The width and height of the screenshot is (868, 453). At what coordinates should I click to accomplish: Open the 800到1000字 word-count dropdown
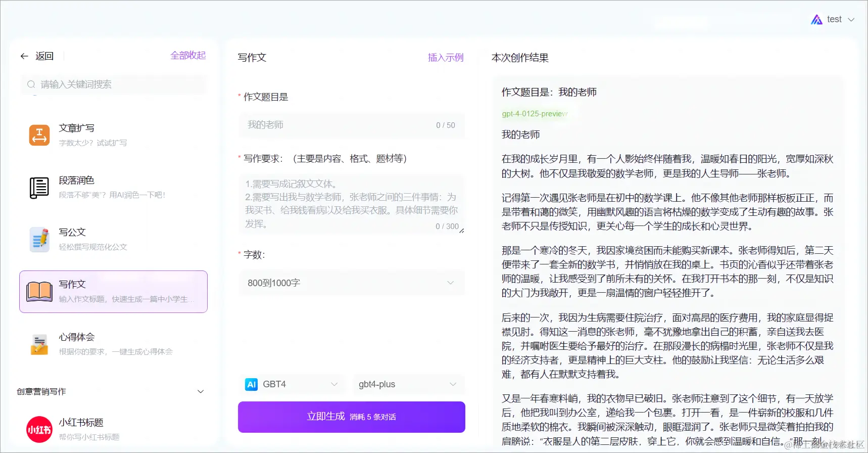(352, 283)
